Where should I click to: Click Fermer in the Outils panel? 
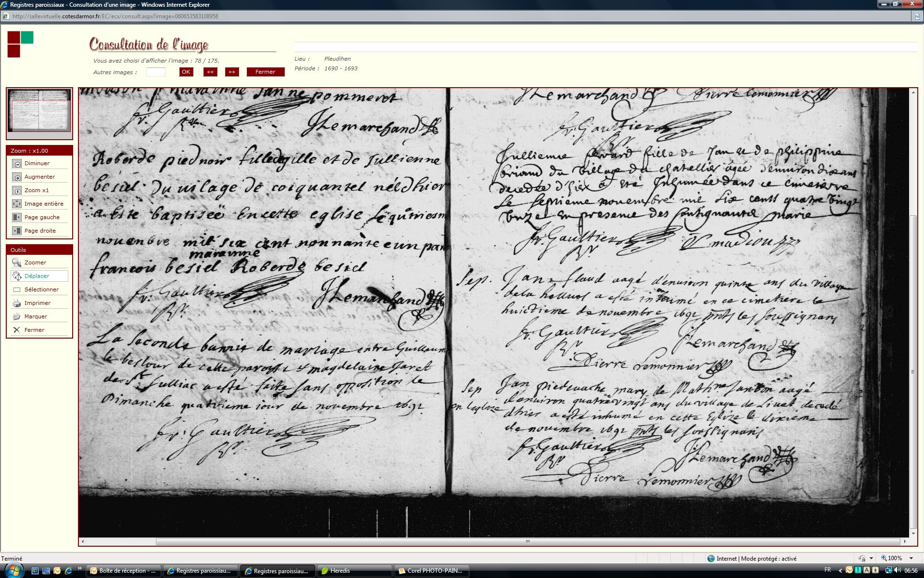pyautogui.click(x=17, y=330)
